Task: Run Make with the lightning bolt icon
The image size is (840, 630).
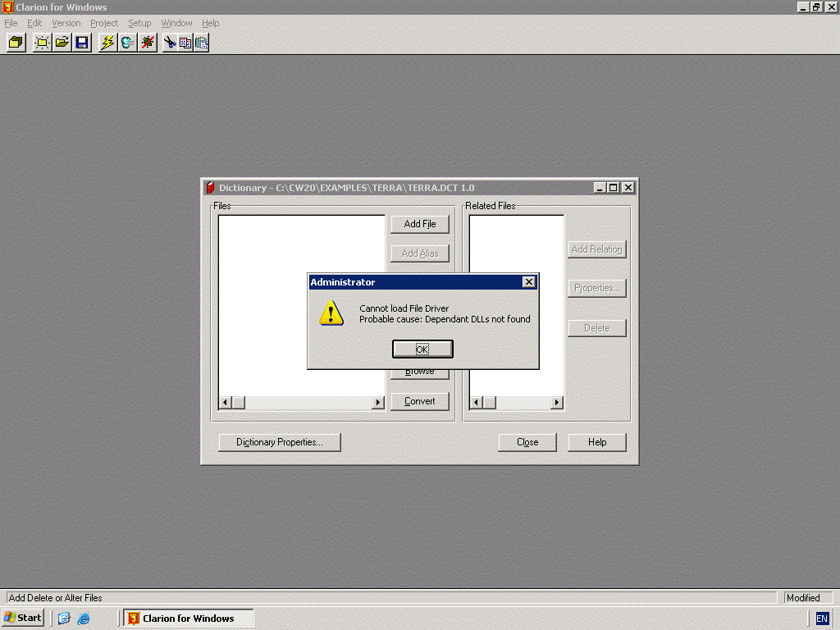Action: click(x=107, y=43)
